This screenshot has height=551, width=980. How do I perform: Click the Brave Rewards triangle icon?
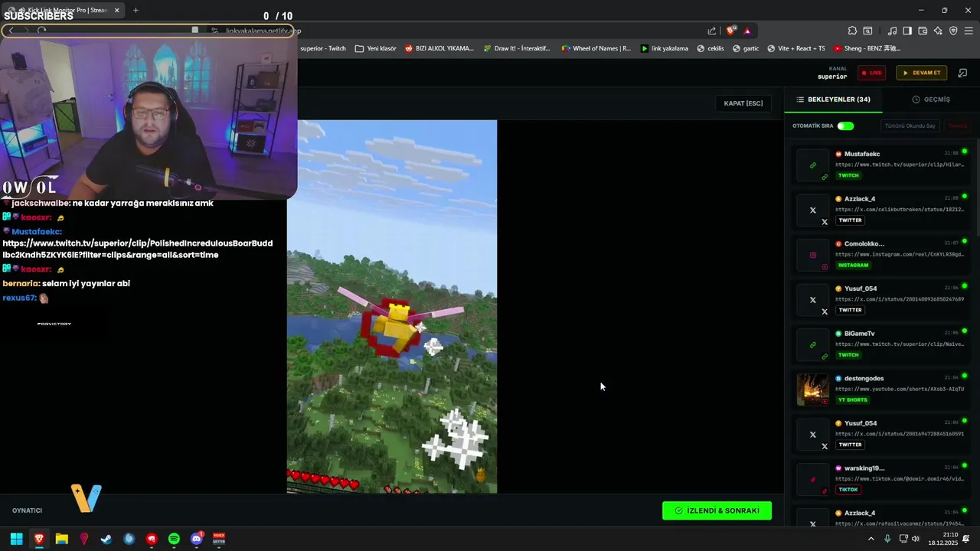pyautogui.click(x=747, y=31)
